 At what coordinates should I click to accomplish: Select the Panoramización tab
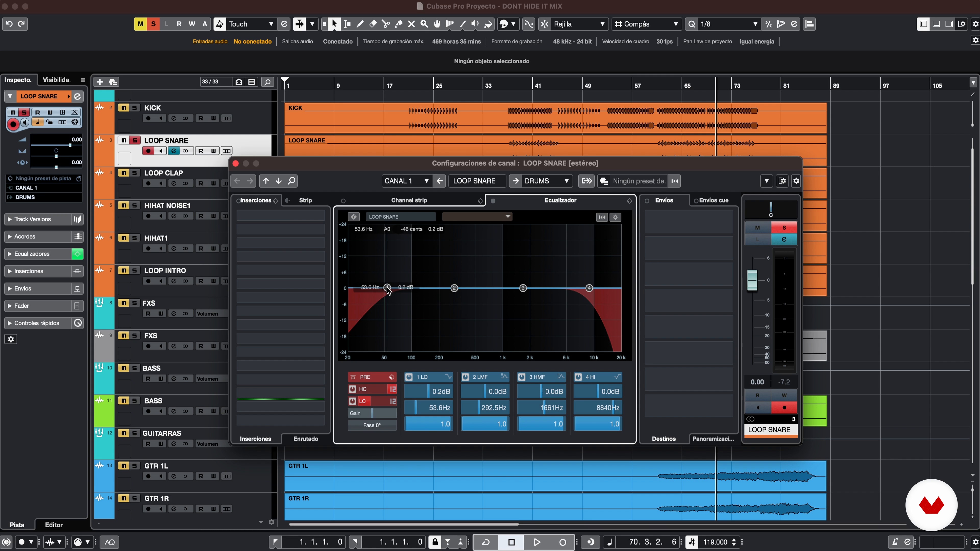pos(713,439)
